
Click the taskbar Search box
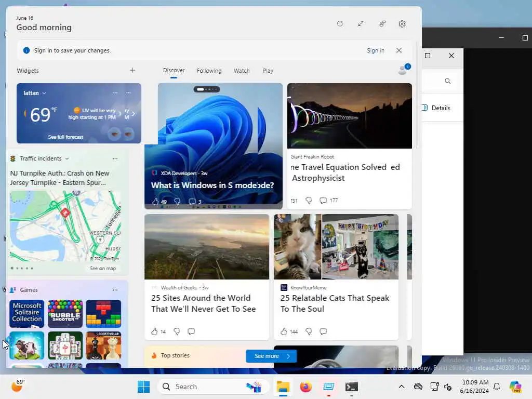point(214,387)
